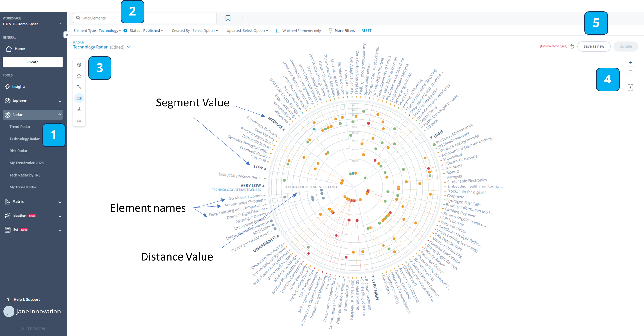Collapse the Radar section in the sidebar
This screenshot has width=644, height=336.
[x=60, y=115]
